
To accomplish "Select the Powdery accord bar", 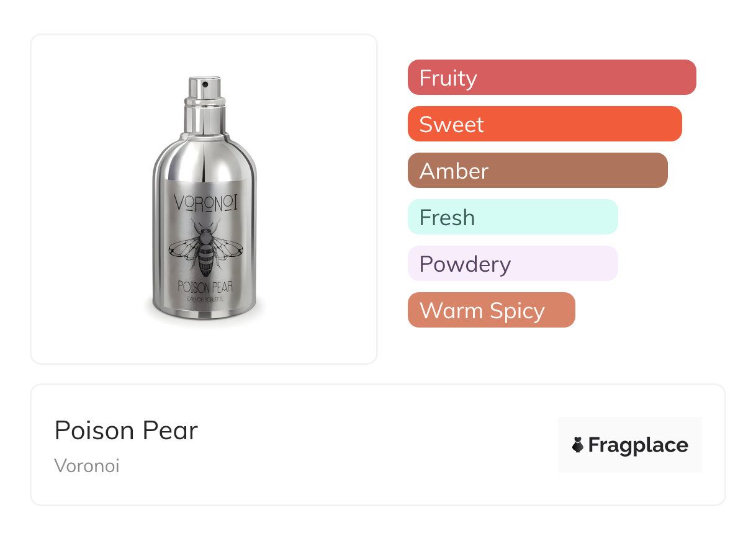I will 512,264.
